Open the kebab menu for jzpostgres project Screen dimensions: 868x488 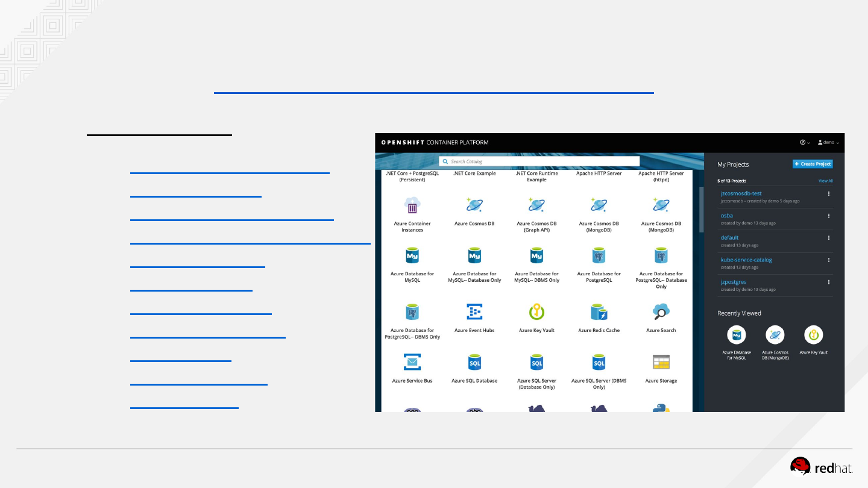[x=829, y=282]
